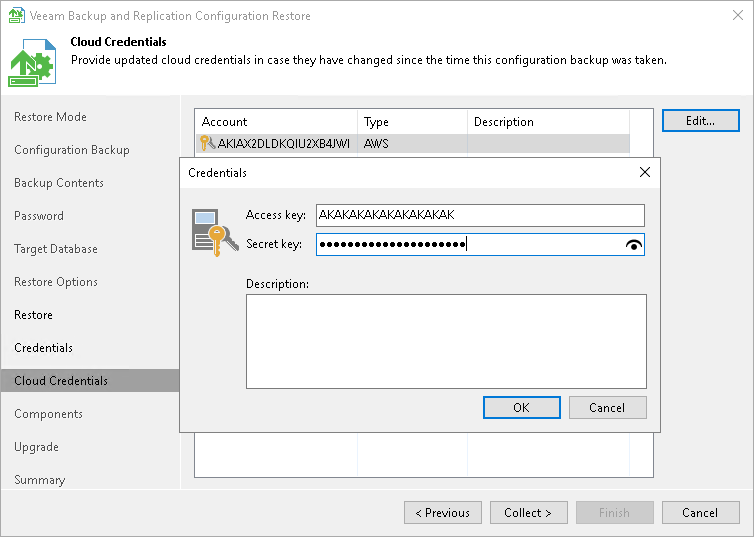Click the Secret key input field
The width and height of the screenshot is (754, 537).
[x=480, y=245]
